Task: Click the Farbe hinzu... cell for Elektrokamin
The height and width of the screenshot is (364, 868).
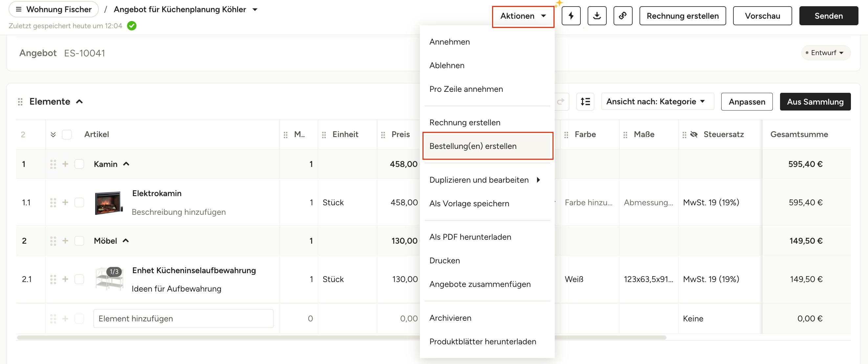Action: tap(589, 202)
